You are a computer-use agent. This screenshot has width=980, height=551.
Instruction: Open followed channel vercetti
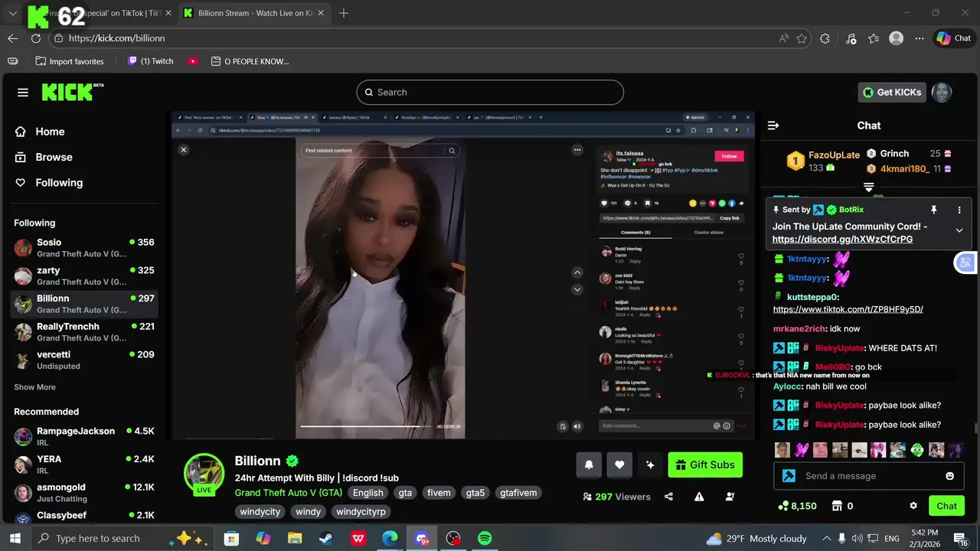pos(84,360)
